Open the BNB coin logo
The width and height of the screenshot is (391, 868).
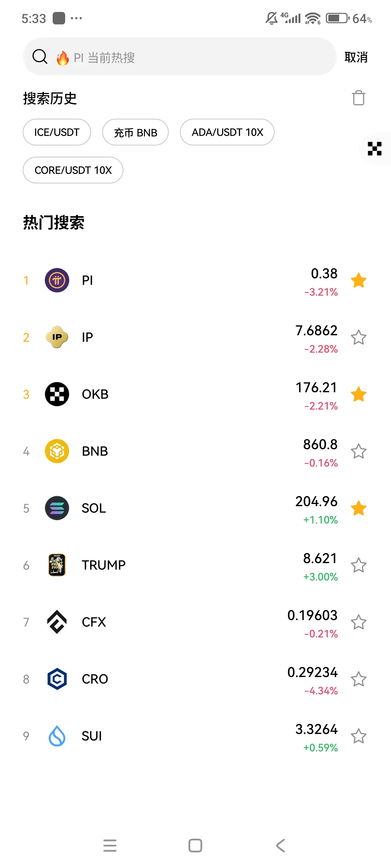(57, 451)
